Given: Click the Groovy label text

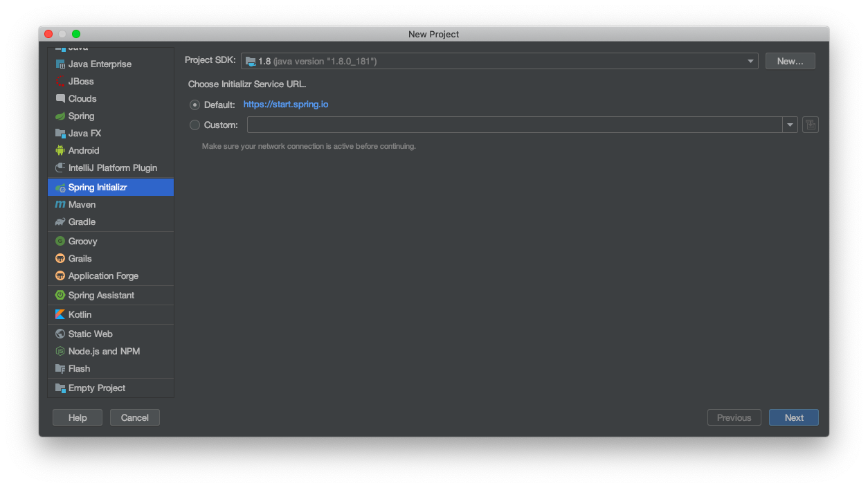Looking at the screenshot, I should 83,242.
